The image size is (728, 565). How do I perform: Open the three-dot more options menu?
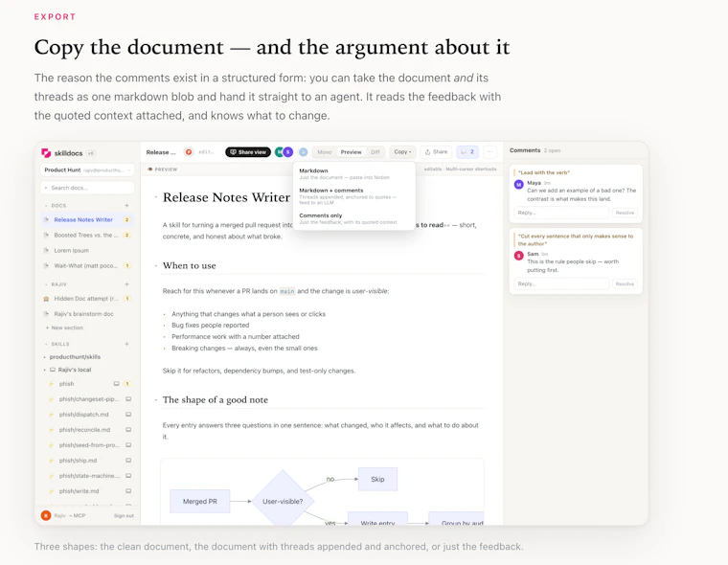(489, 152)
